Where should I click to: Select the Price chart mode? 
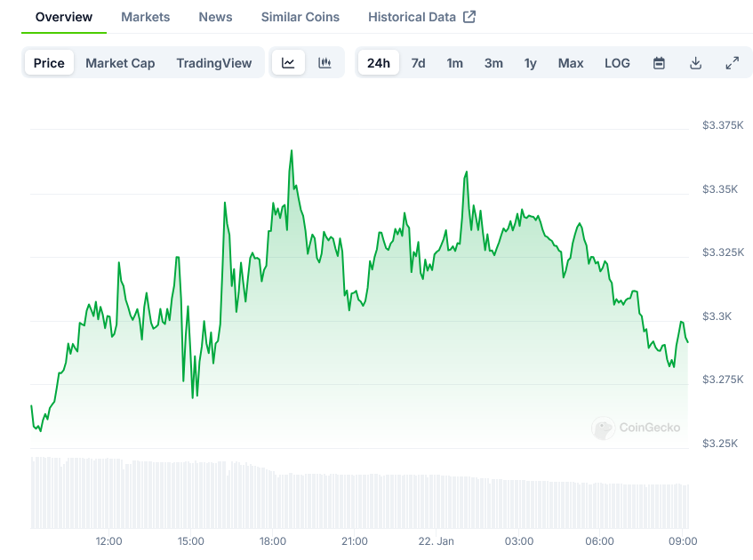pyautogui.click(x=49, y=63)
